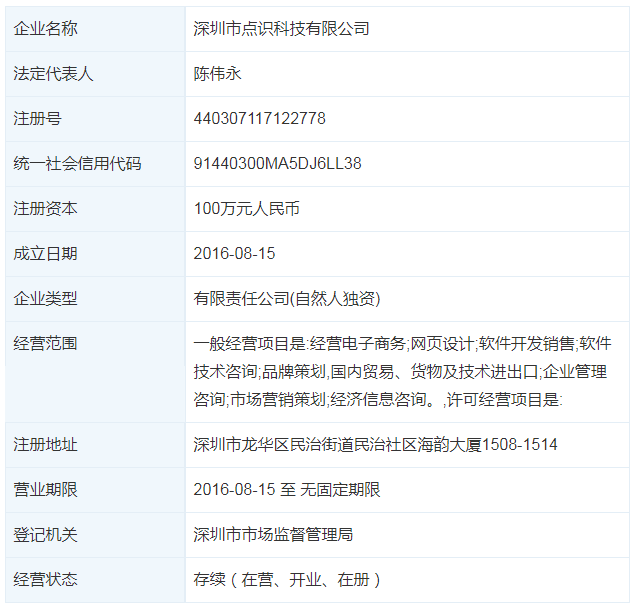
Task: Select the 法定代表人 label cell
Action: point(53,74)
